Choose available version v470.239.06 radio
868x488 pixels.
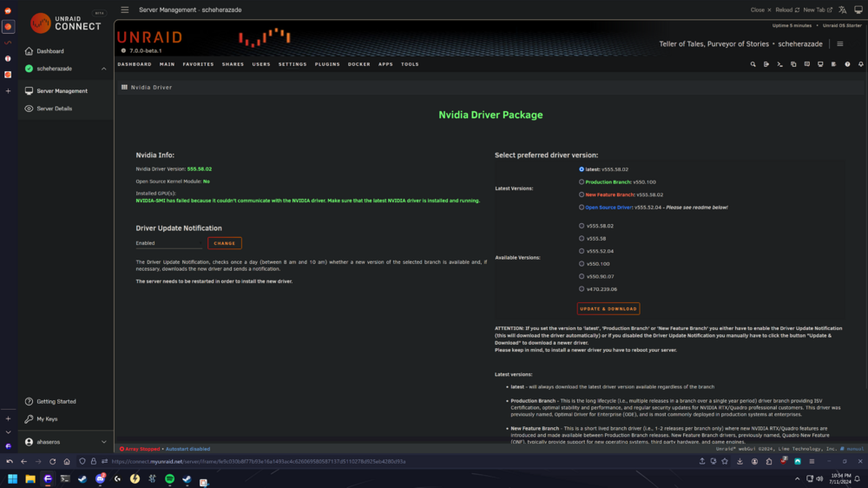[582, 289]
